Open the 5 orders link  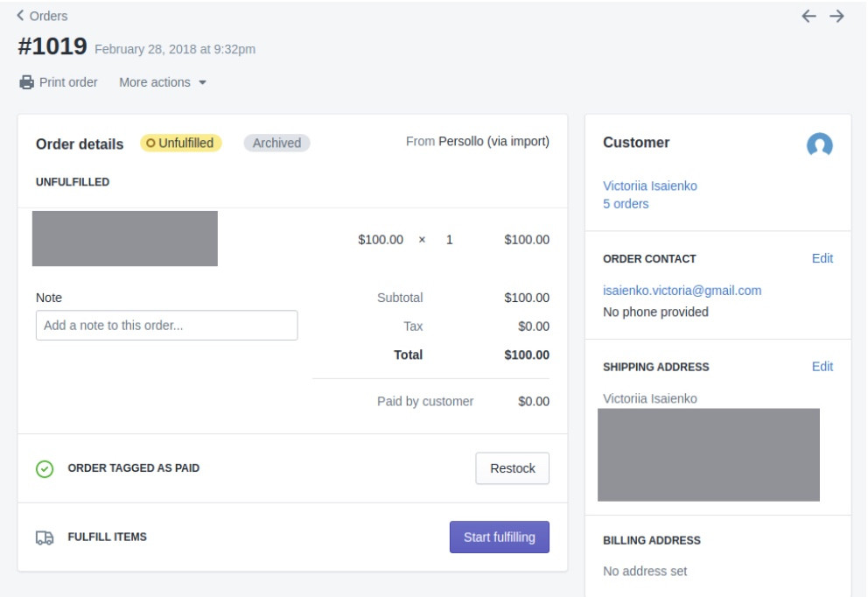pos(626,204)
